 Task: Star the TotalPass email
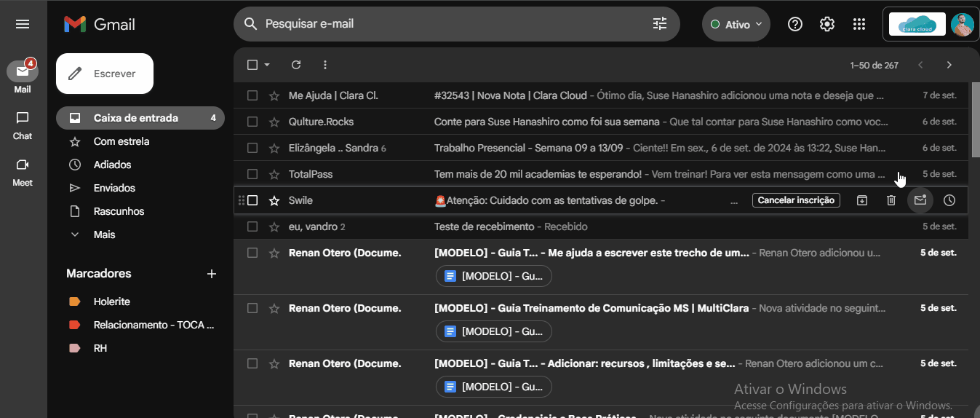point(274,174)
